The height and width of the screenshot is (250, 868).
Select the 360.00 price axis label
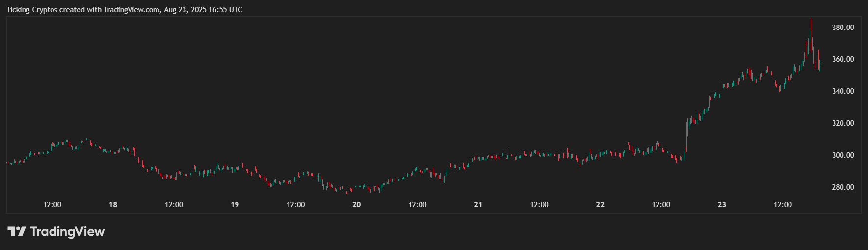coord(842,59)
